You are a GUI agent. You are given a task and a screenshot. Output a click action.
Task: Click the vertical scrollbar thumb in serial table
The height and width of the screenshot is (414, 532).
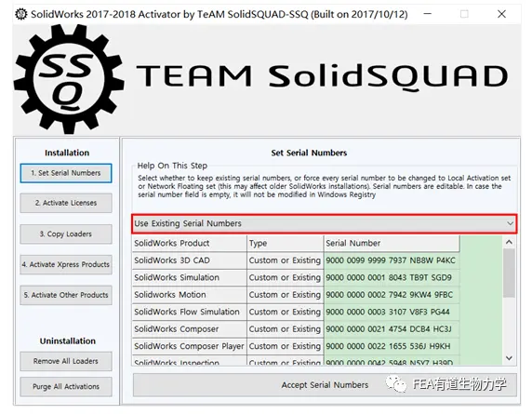pos(509,274)
